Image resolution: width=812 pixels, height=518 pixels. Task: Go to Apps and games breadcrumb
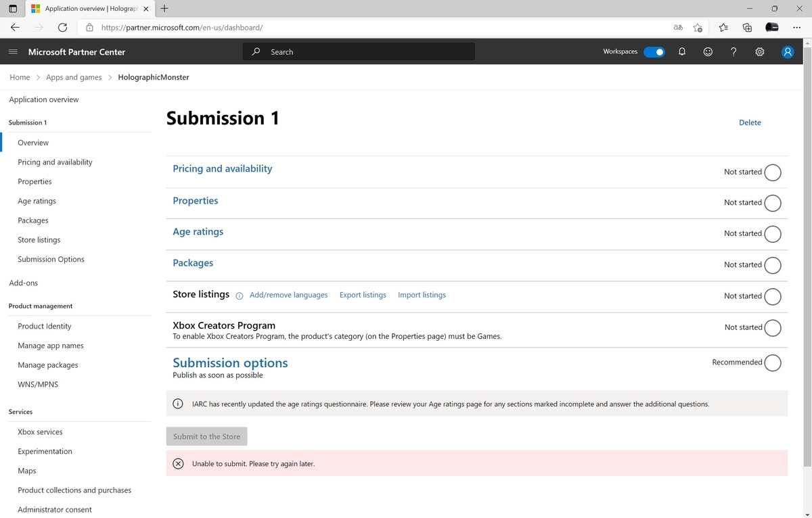(x=74, y=77)
